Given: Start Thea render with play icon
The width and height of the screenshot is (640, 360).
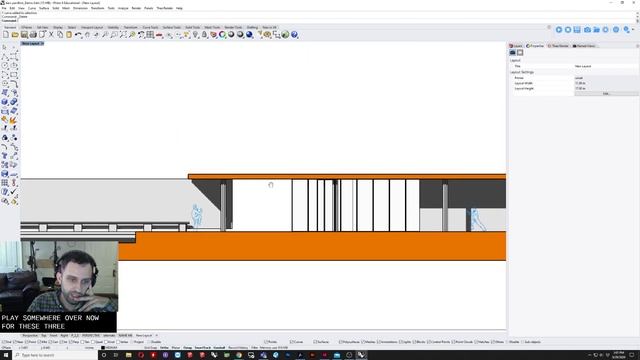Looking at the screenshot, I should 559,30.
